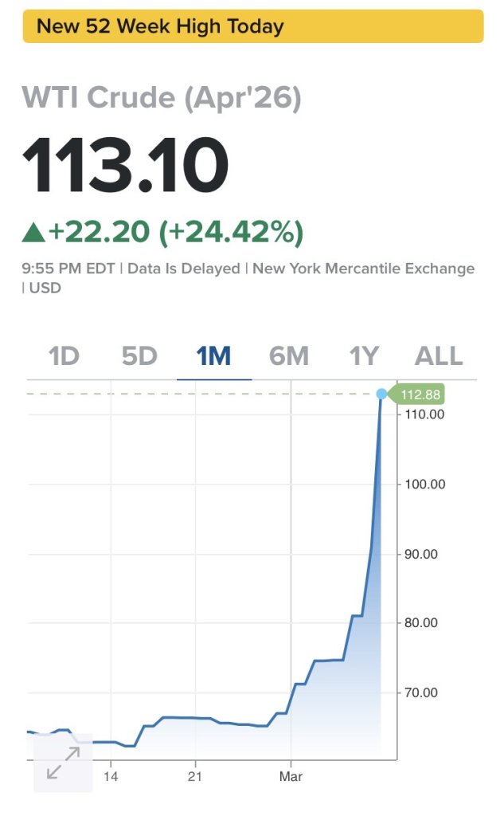Viewport: 504px width, 816px height.
Task: Switch to the 5D chart range
Action: tap(139, 355)
